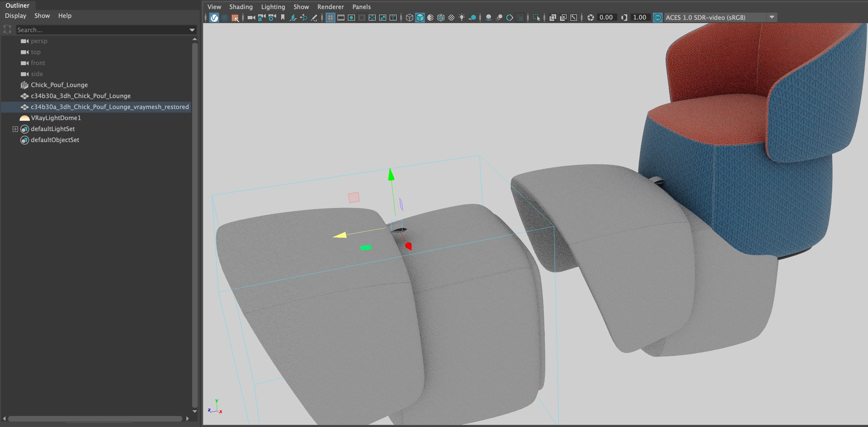Toggle Wireframe on Shaded icon

coord(441,18)
